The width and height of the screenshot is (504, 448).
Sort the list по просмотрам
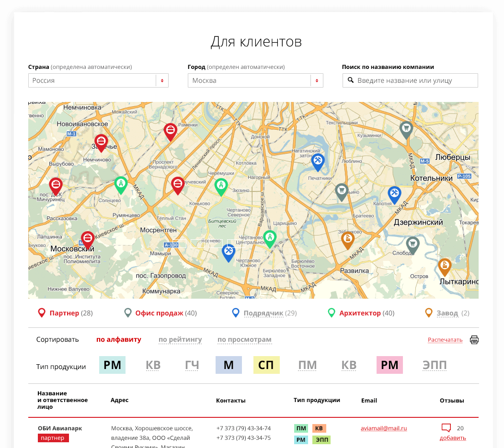[244, 339]
